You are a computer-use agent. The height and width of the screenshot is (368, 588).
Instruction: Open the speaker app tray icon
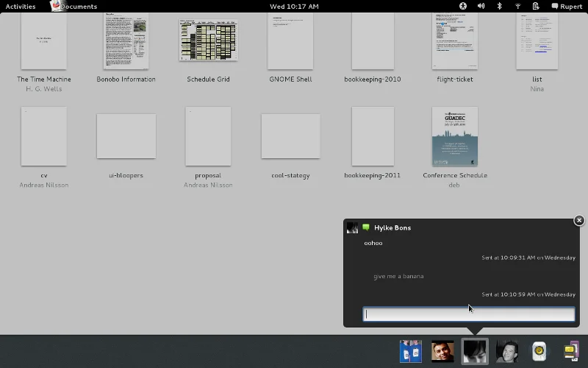[x=539, y=352]
